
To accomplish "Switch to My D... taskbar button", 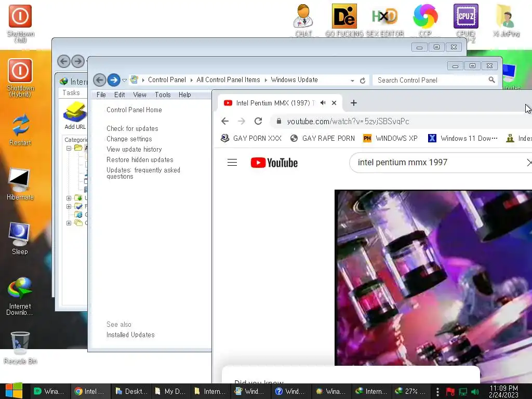I will (170, 391).
